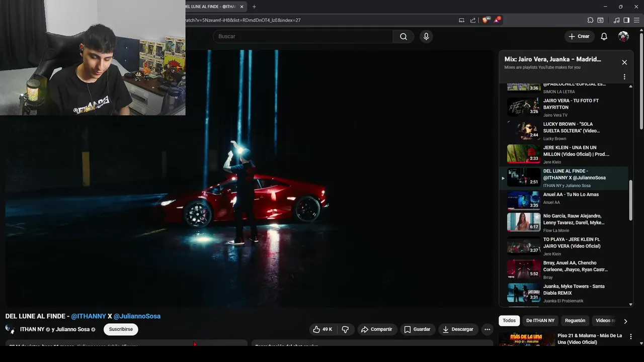Click the Flow La Movie channel name

tap(556, 231)
